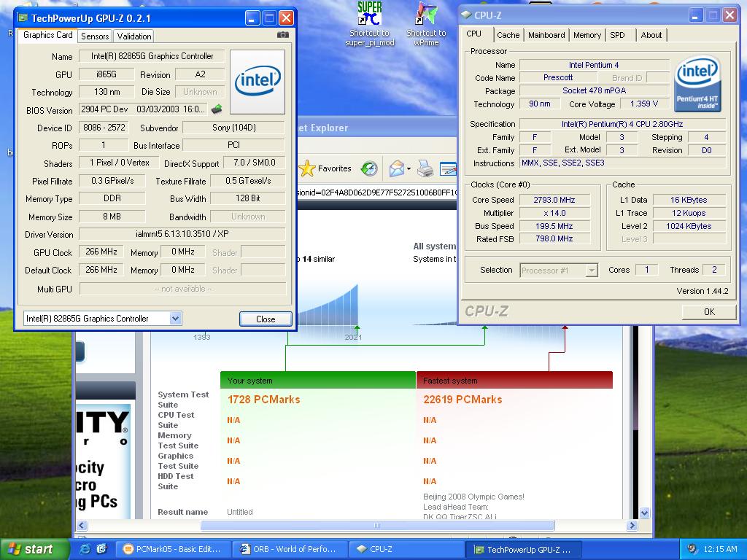
Task: Switch to the Memory tab in CPU-Z
Action: 587,35
